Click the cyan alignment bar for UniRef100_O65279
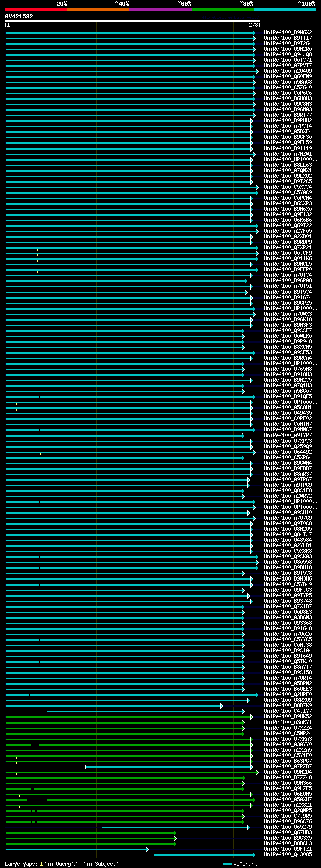The width and height of the screenshot is (321, 868). tap(176, 827)
